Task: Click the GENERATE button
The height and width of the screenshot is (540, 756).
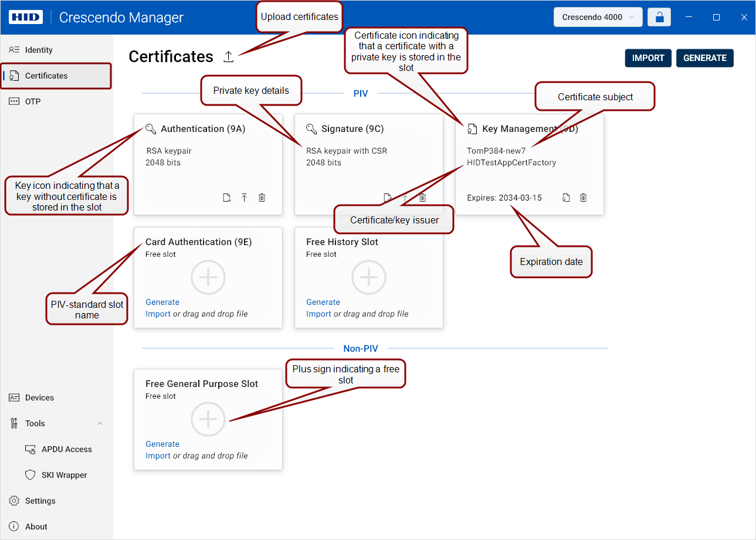Action: click(705, 58)
